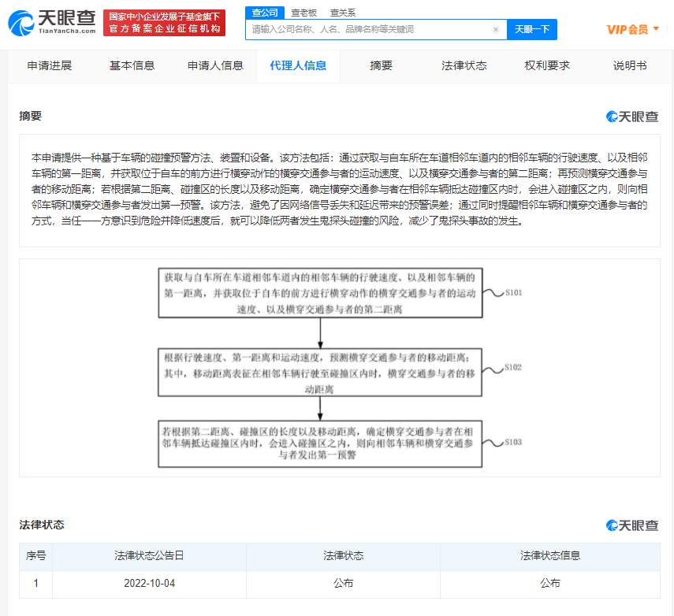Click the 序号 column header

pyautogui.click(x=35, y=556)
